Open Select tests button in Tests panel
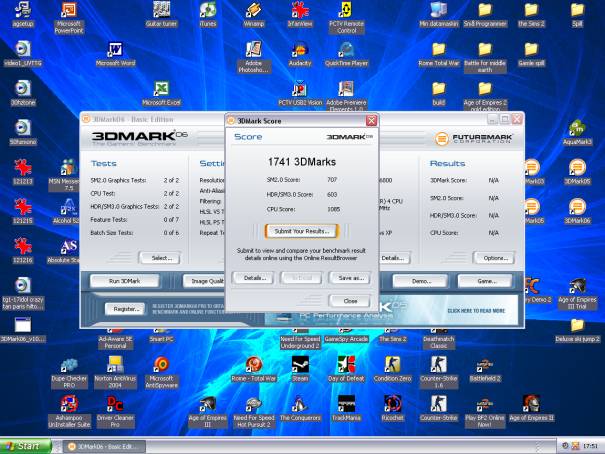The image size is (605, 454). [161, 258]
